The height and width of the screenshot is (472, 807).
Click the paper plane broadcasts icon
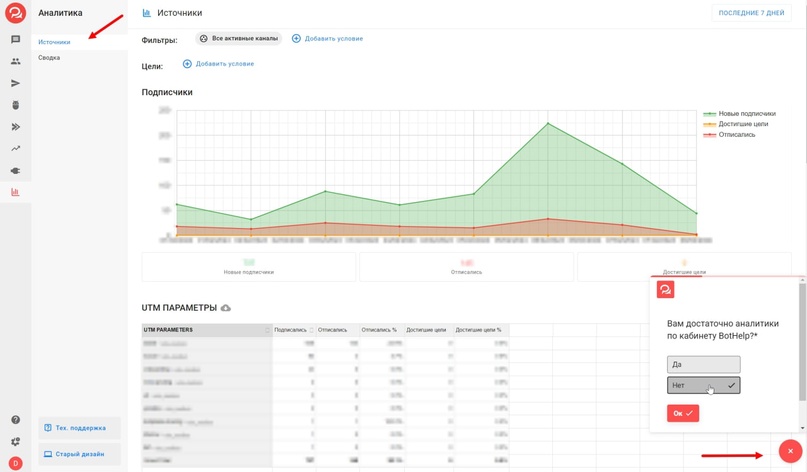point(15,83)
